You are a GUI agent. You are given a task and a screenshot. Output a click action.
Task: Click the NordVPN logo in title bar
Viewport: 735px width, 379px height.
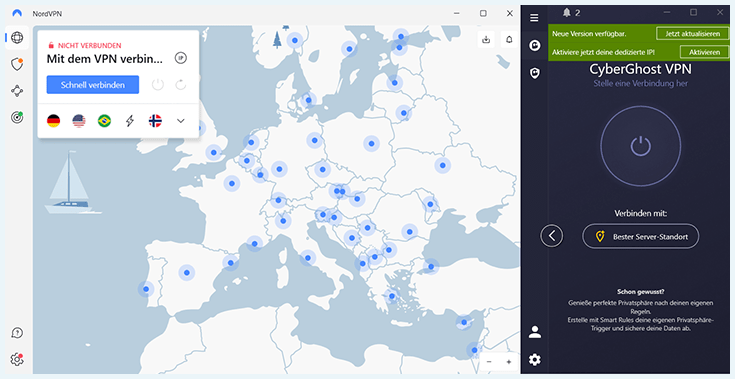[x=17, y=14]
